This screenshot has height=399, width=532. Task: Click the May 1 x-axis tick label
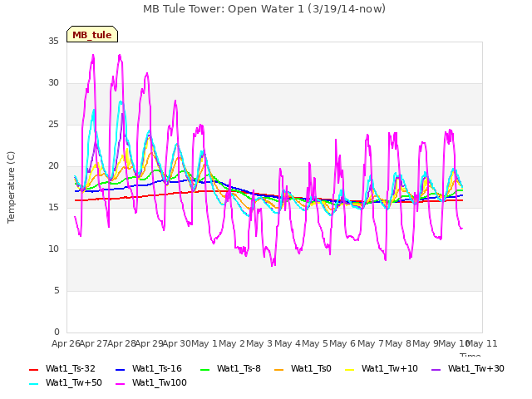pyautogui.click(x=204, y=343)
